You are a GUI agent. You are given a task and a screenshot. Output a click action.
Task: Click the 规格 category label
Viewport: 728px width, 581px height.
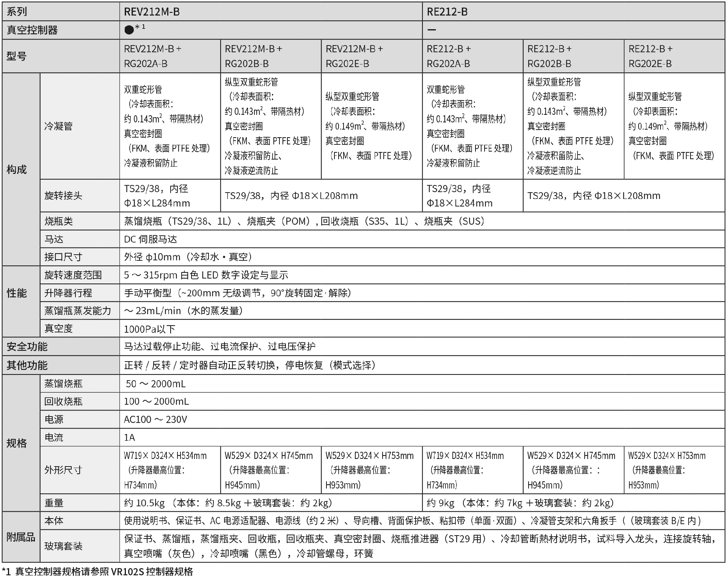pyautogui.click(x=17, y=443)
